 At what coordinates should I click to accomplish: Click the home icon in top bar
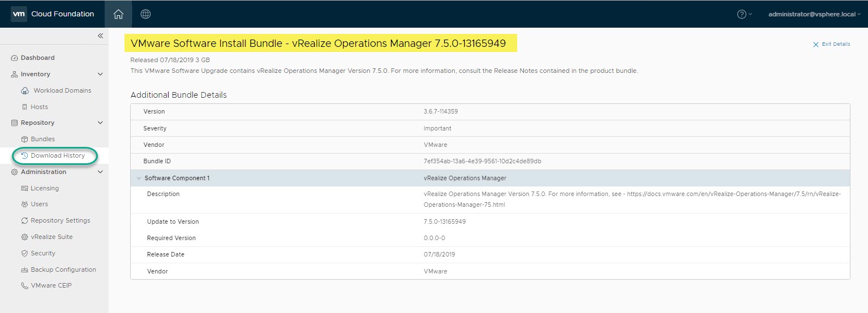tap(118, 14)
